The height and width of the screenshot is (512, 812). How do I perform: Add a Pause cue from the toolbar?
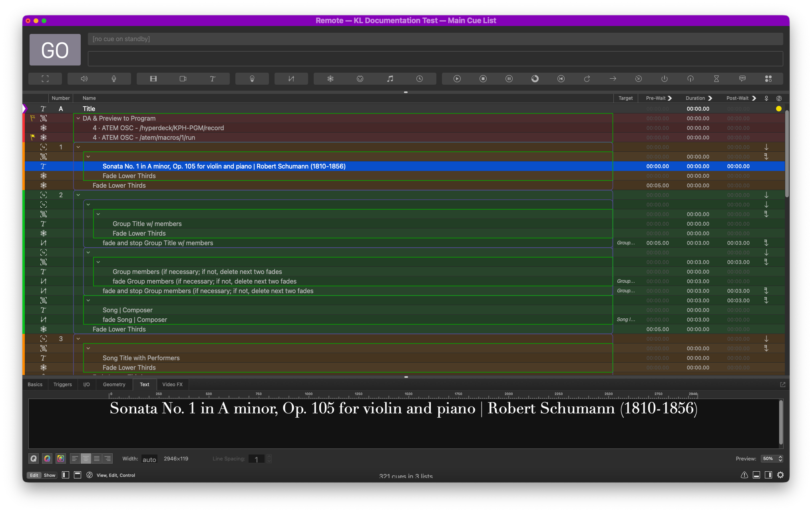click(509, 79)
